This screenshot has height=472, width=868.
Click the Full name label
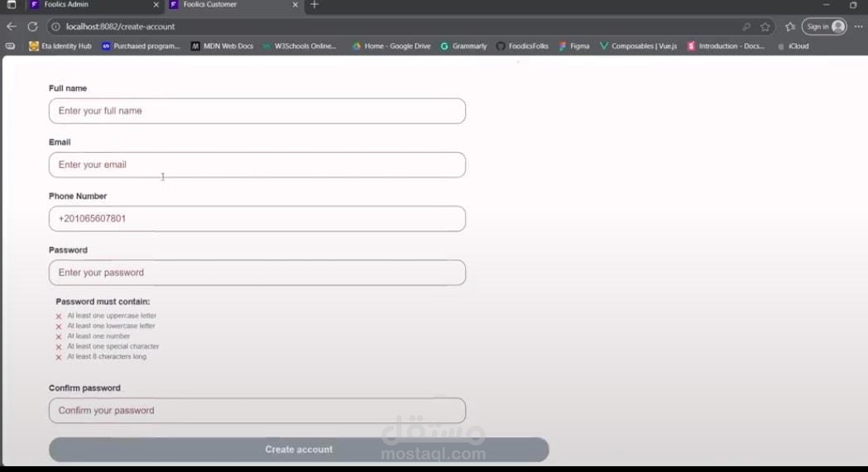(68, 88)
